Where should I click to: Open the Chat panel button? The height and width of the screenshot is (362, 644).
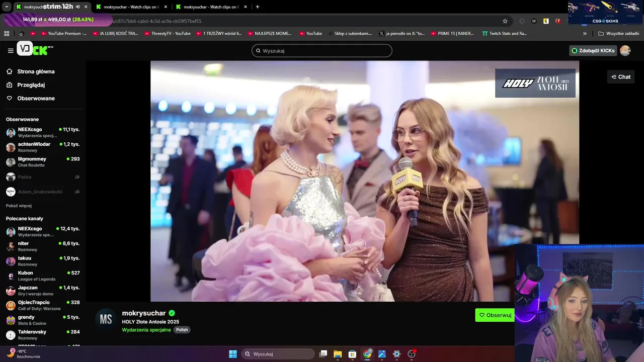(621, 77)
